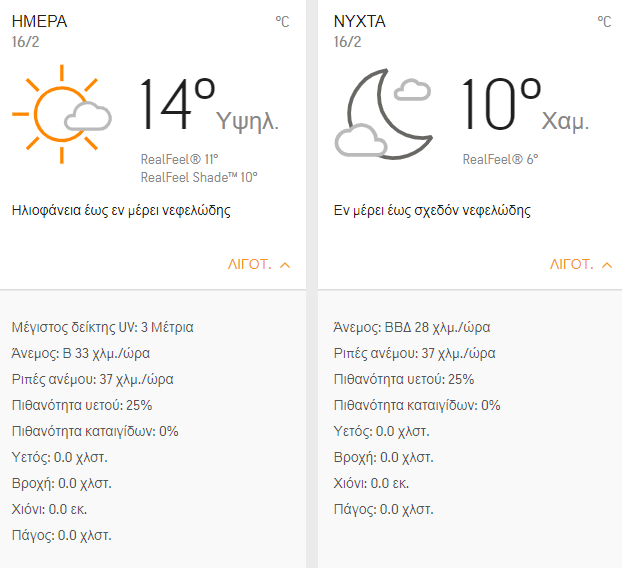
Task: Click the day RealFeel® 11° text
Action: click(180, 159)
